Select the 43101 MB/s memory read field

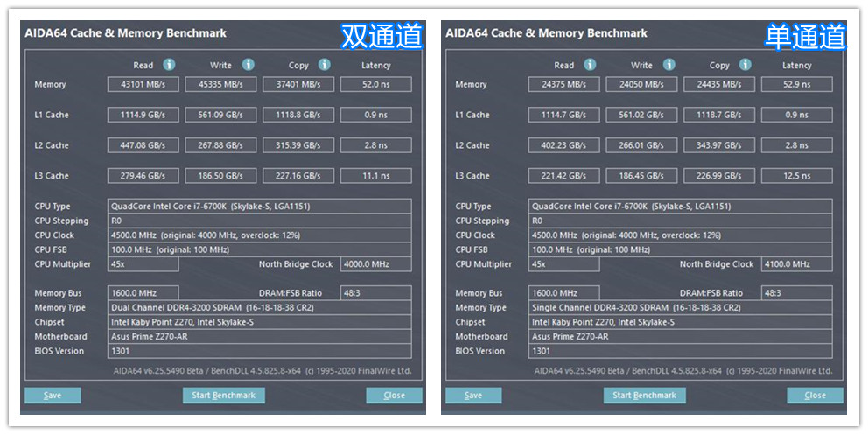pyautogui.click(x=143, y=85)
